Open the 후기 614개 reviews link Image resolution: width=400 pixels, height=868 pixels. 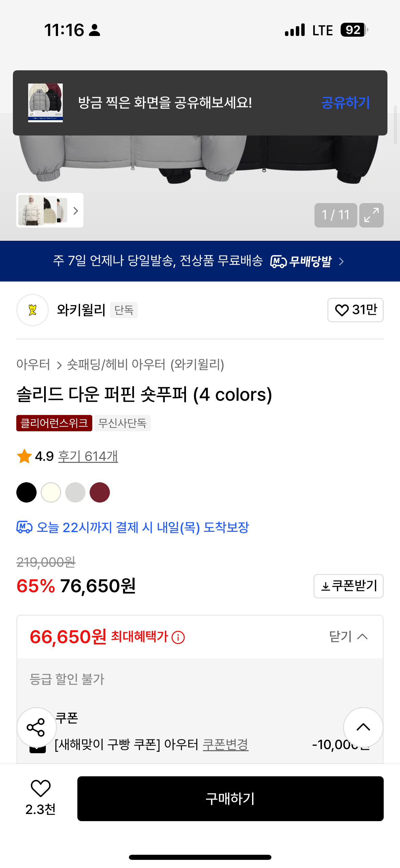[x=88, y=456]
